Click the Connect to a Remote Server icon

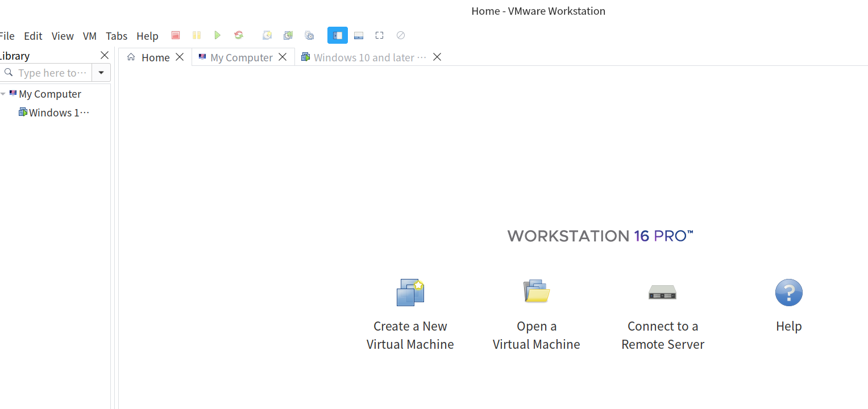tap(663, 292)
